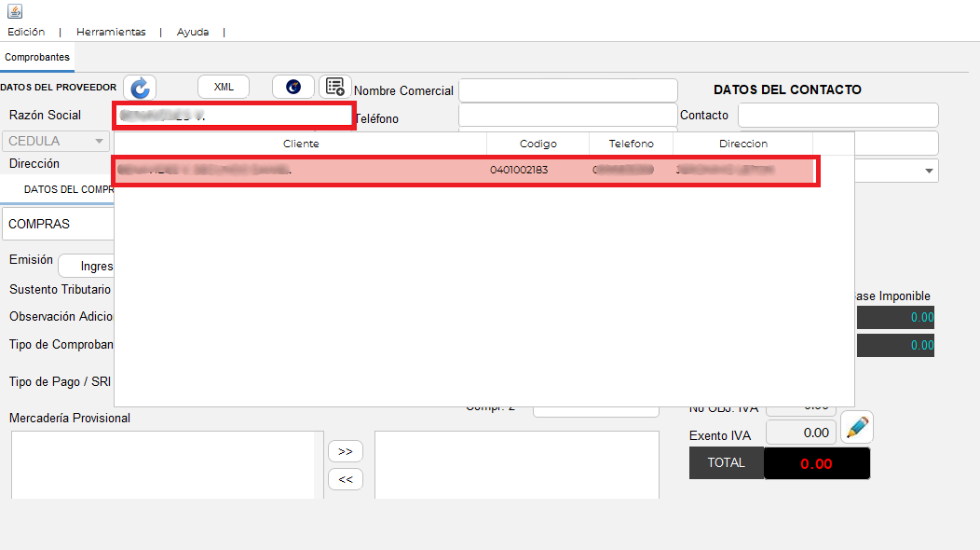The height and width of the screenshot is (550, 980).
Task: Open the Ayuda menu
Action: click(x=193, y=32)
